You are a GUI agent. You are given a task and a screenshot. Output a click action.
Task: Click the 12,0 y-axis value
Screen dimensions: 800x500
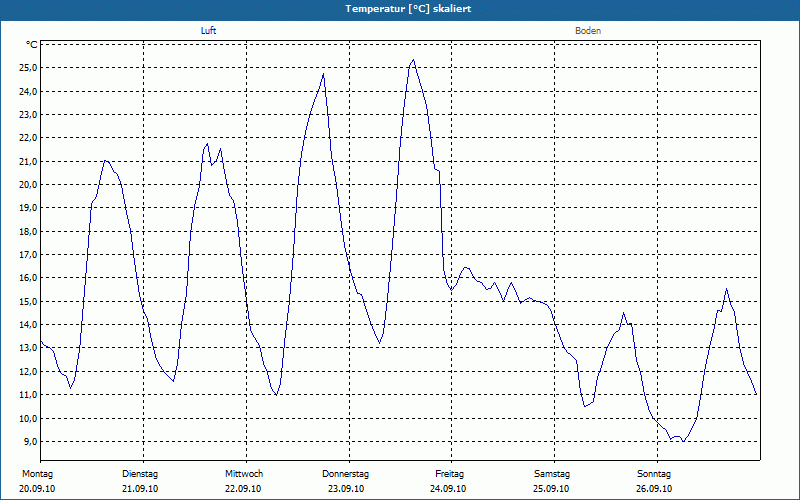pos(28,371)
